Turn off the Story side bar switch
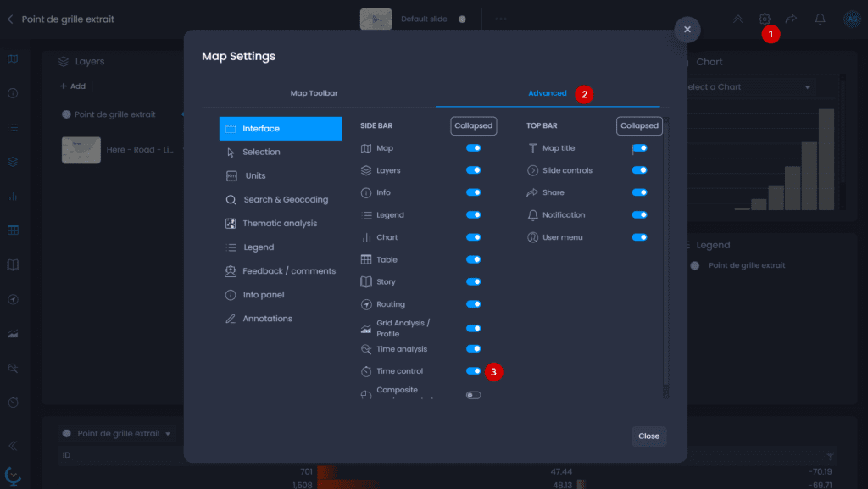 (473, 281)
